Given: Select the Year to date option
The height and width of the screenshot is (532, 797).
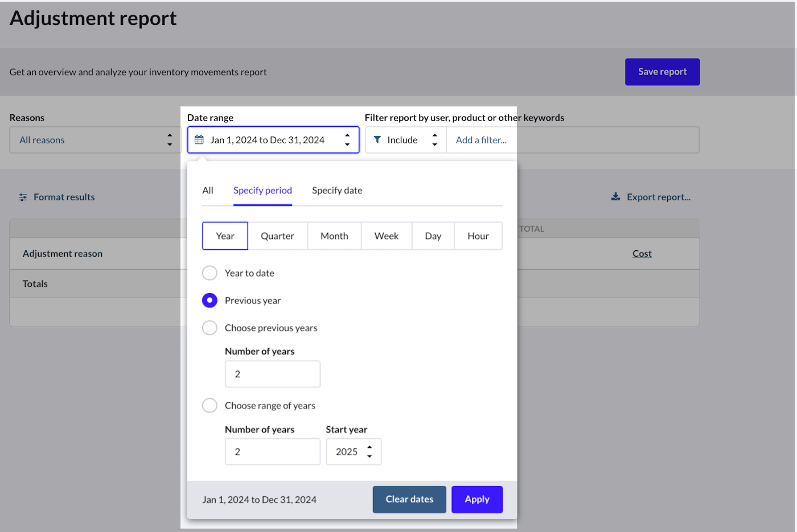Looking at the screenshot, I should [210, 273].
